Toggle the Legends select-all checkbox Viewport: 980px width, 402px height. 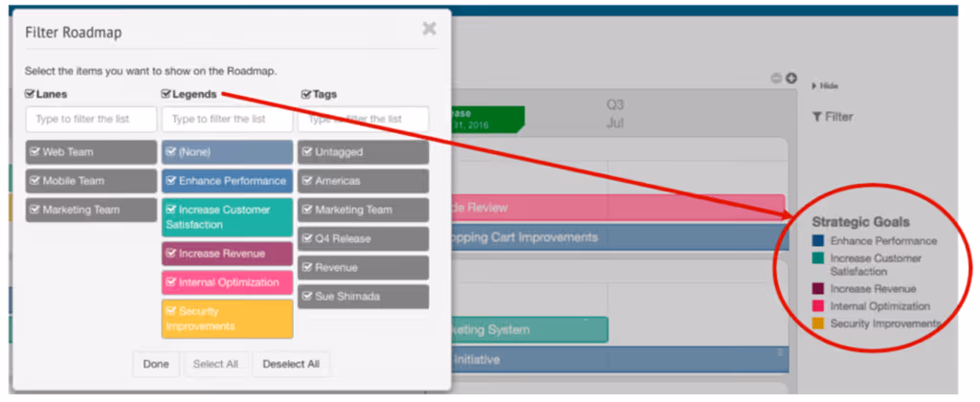pyautogui.click(x=166, y=94)
